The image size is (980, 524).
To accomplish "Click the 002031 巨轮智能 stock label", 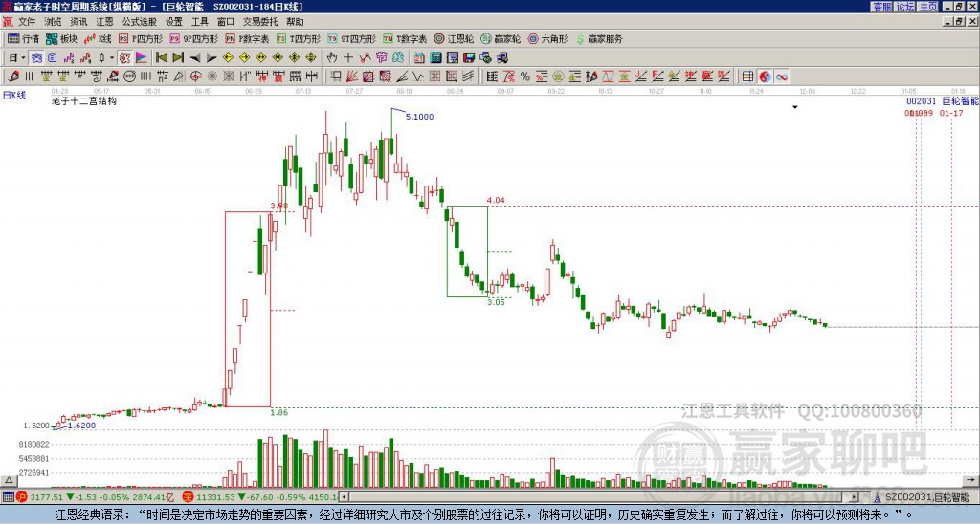I will [942, 101].
